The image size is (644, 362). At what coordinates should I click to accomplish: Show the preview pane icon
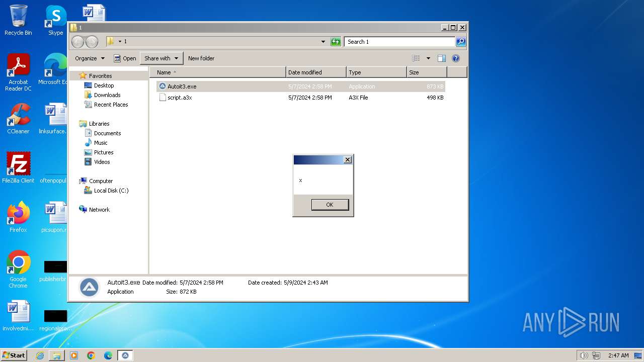point(442,58)
